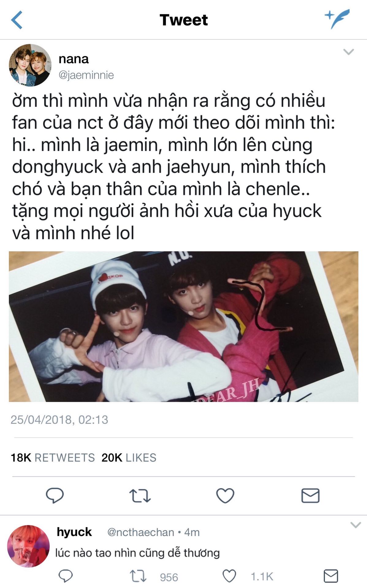This screenshot has width=367, height=588.
Task: View the 18K retweets list
Action: coord(53,458)
